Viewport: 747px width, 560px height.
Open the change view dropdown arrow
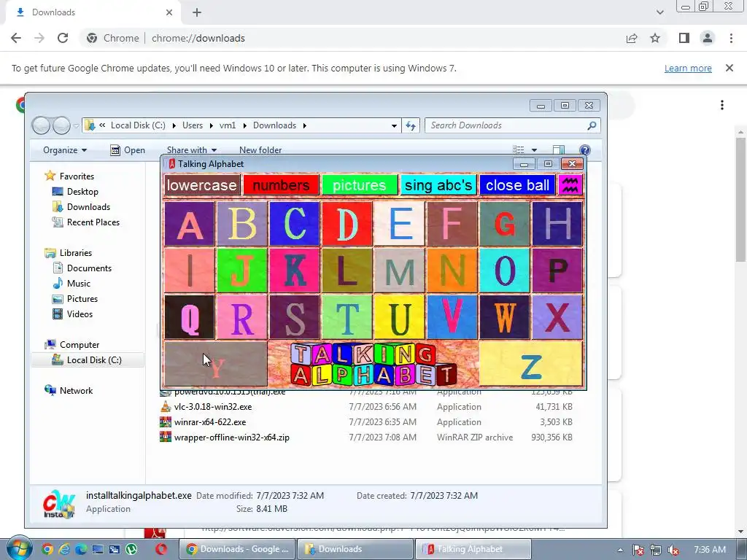point(534,150)
